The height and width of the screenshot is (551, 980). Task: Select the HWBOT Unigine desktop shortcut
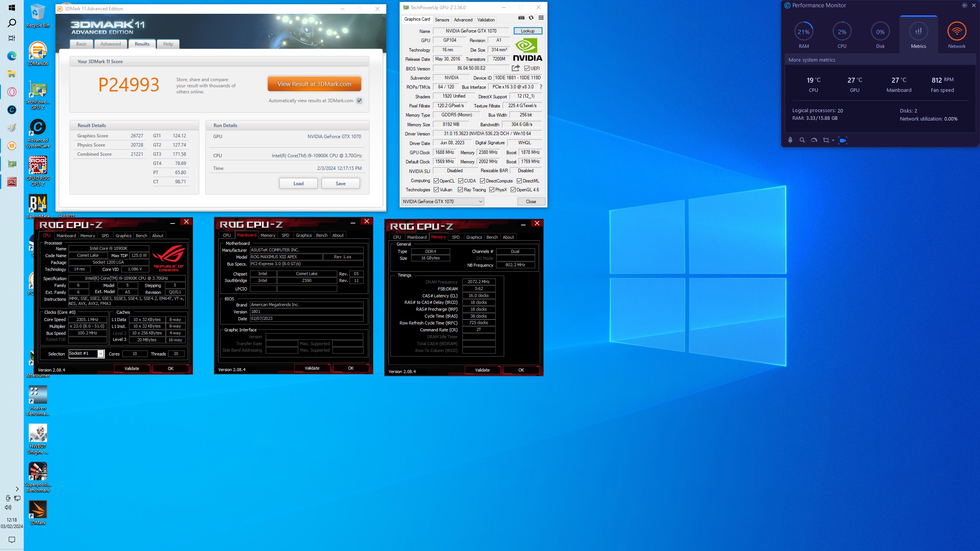point(38,439)
